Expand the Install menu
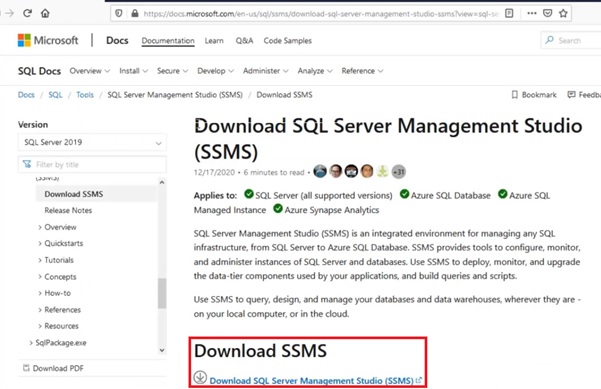Image resolution: width=601 pixels, height=389 pixels. pyautogui.click(x=133, y=71)
